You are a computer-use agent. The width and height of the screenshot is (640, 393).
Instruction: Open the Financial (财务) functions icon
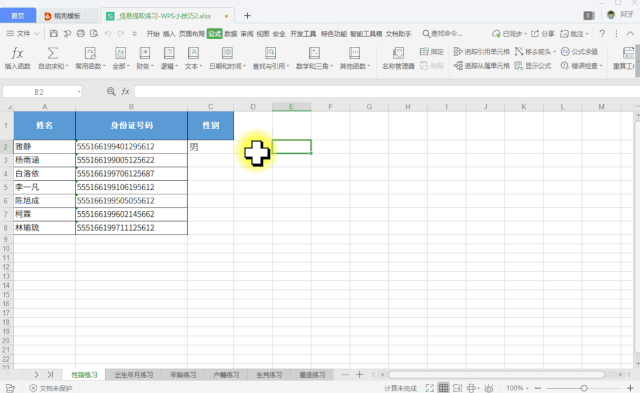[x=144, y=53]
